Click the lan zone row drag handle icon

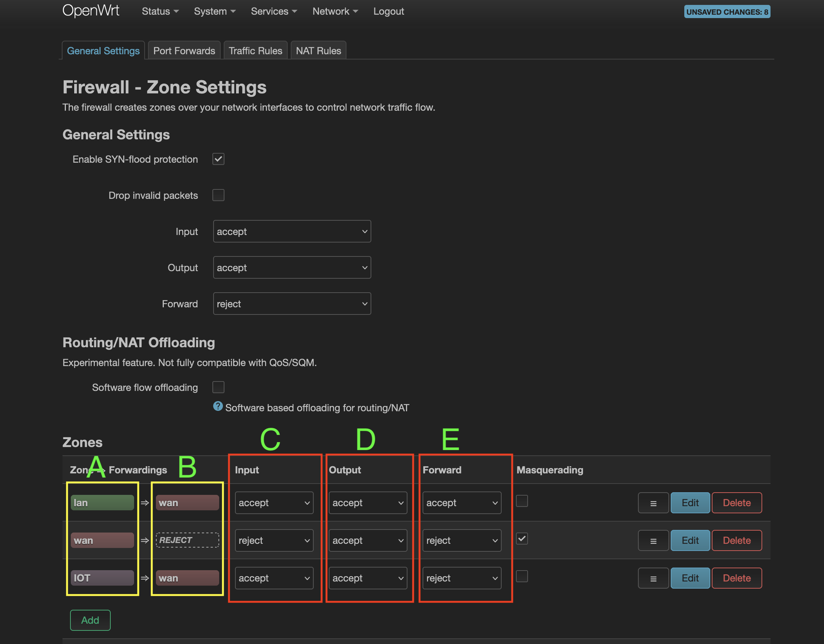point(653,503)
